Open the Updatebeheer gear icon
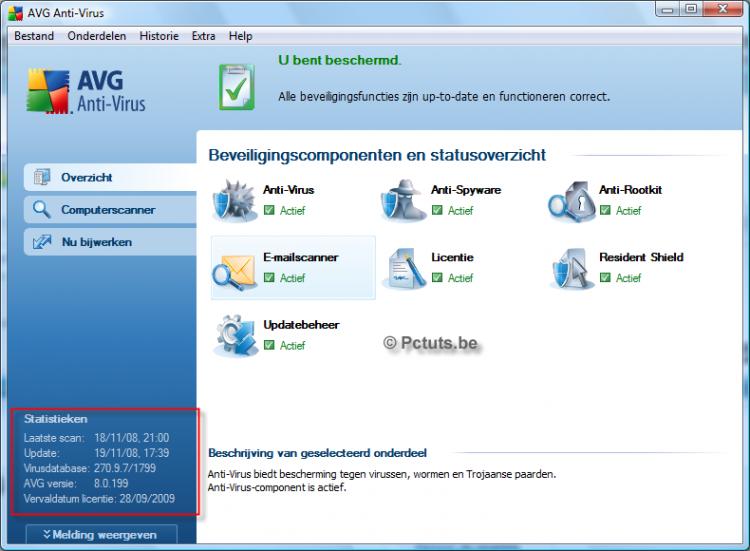 pos(235,336)
